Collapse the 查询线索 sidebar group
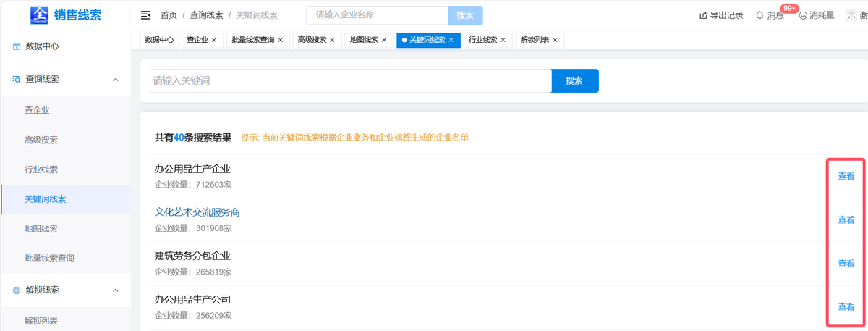The image size is (868, 331). tap(116, 80)
